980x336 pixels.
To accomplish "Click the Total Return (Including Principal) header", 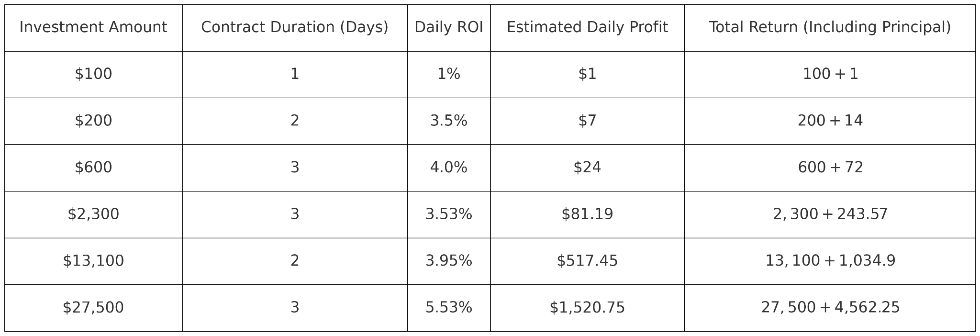I will click(x=830, y=27).
